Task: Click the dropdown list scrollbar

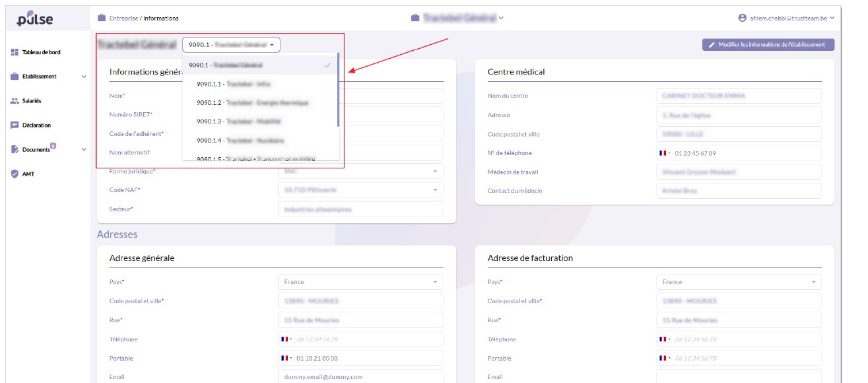Action: [338, 90]
